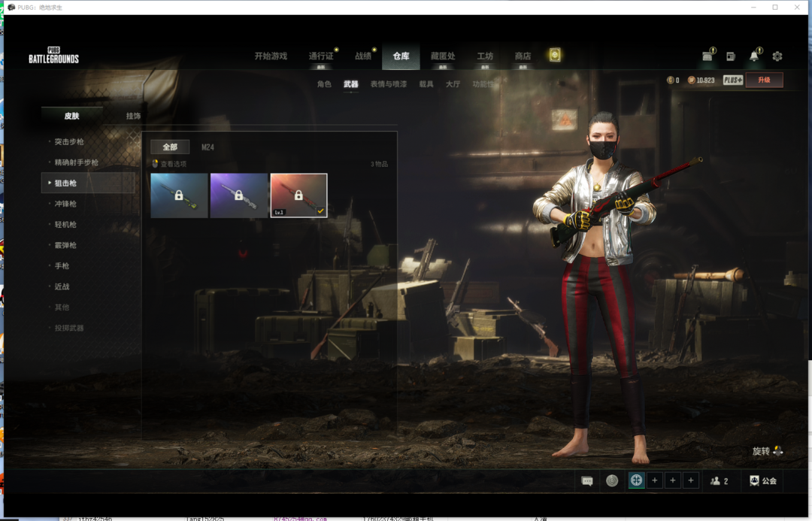Click the 3 物品 item count
812x521 pixels.
pyautogui.click(x=379, y=164)
